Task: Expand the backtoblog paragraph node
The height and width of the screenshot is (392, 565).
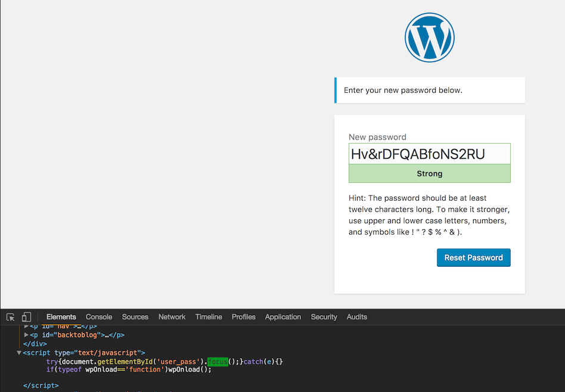Action: pos(26,335)
